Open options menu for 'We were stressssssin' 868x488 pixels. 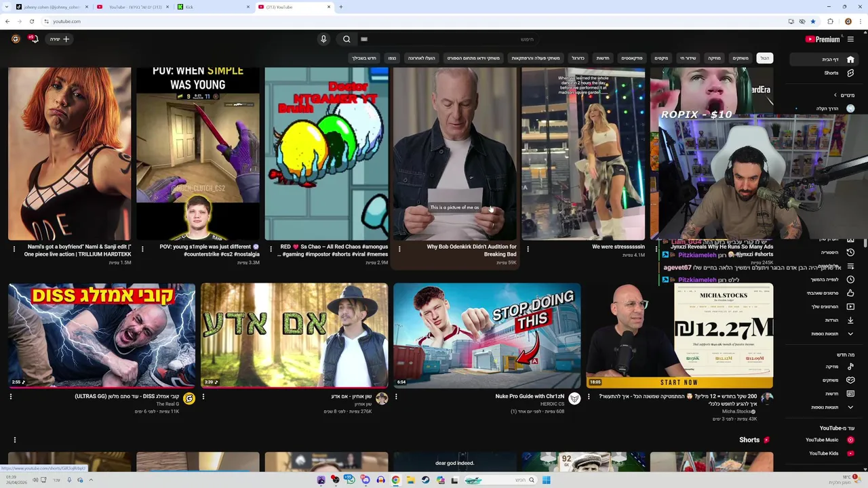(528, 249)
